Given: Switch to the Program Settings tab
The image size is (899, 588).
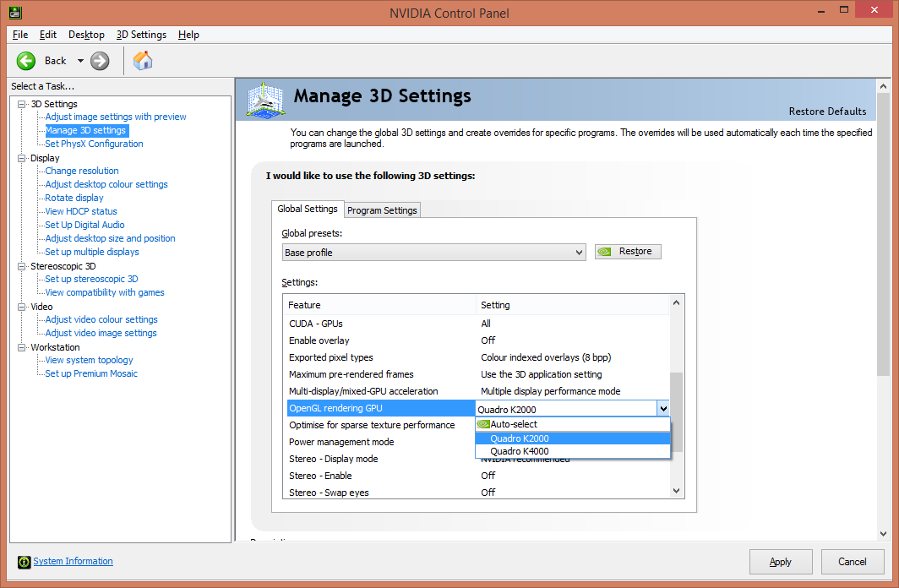Looking at the screenshot, I should coord(382,210).
